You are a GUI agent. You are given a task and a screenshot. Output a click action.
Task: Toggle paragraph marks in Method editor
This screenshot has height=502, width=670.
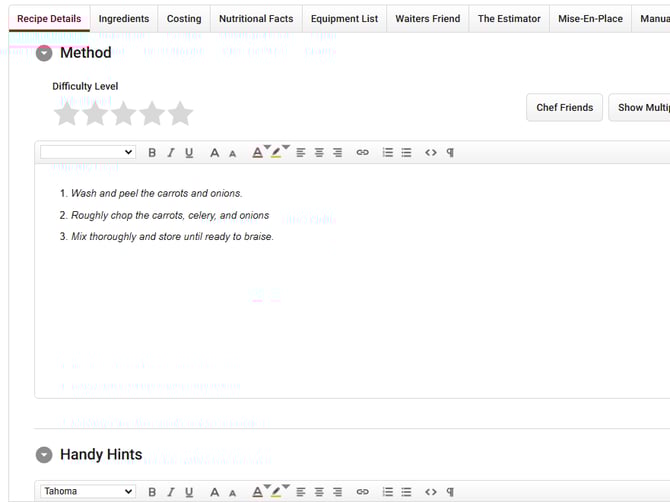click(450, 153)
